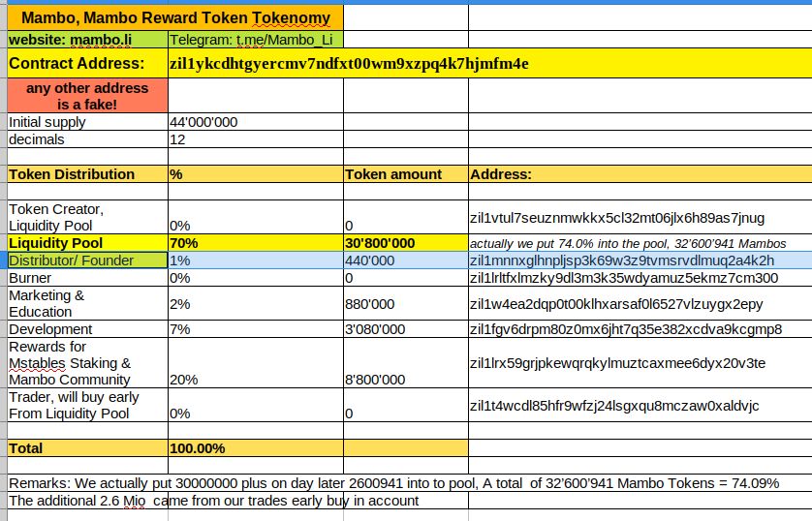Select the initial supply value 44'000'000
Image resolution: width=812 pixels, height=521 pixels.
(x=203, y=122)
